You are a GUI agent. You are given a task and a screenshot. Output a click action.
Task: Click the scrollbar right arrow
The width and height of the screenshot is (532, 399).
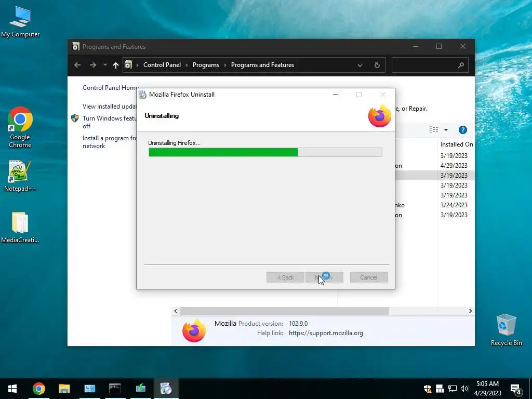470,311
